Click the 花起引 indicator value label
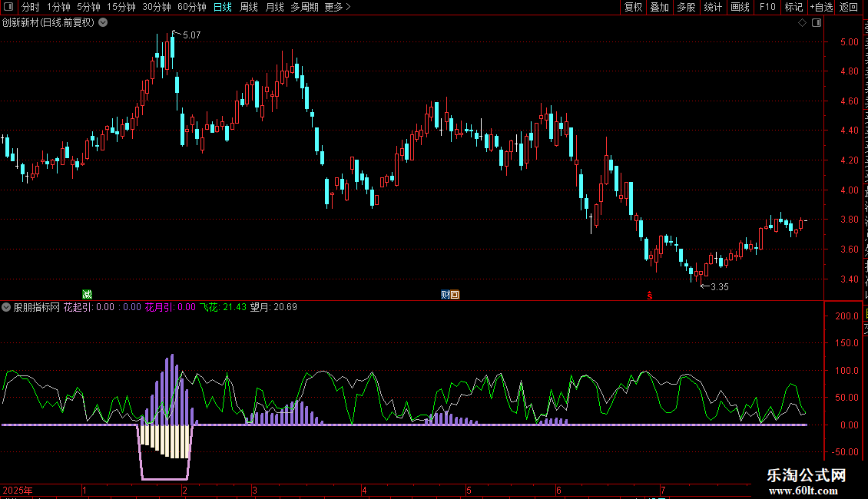The height and width of the screenshot is (499, 868). point(88,307)
